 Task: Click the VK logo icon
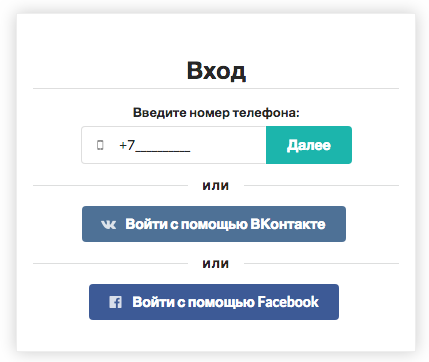(x=109, y=224)
